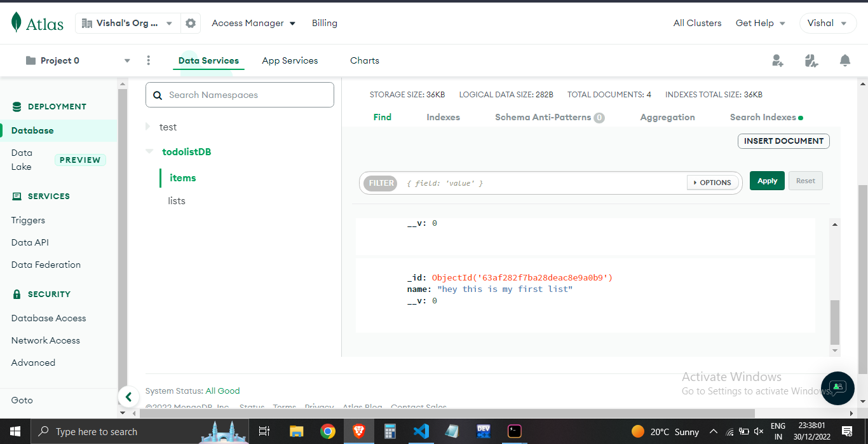Open Windows action center notifications
The width and height of the screenshot is (868, 444).
[x=846, y=432]
